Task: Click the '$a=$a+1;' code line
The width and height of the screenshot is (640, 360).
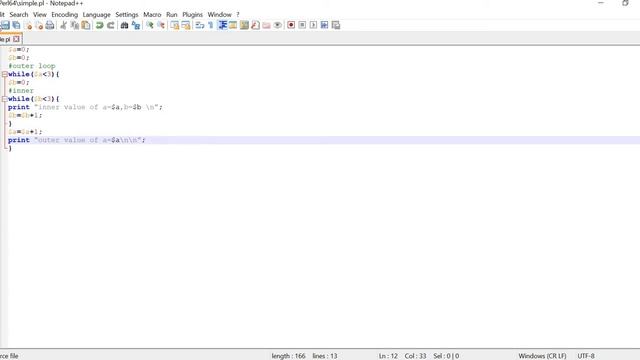Action: 25,132
